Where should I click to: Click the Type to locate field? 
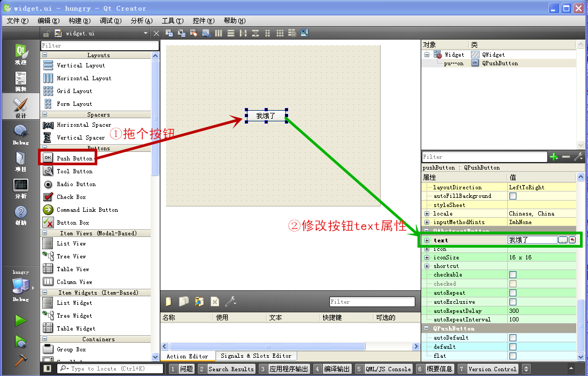[x=110, y=369]
